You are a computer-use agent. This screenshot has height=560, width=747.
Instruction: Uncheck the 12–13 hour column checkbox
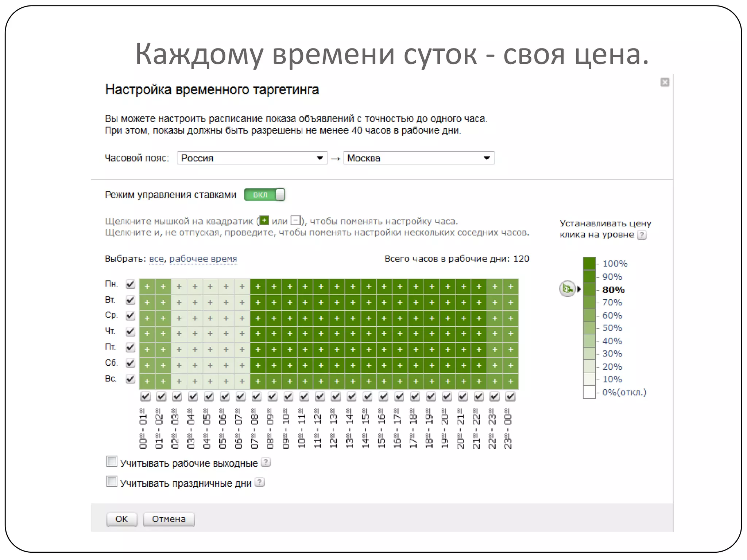click(336, 396)
